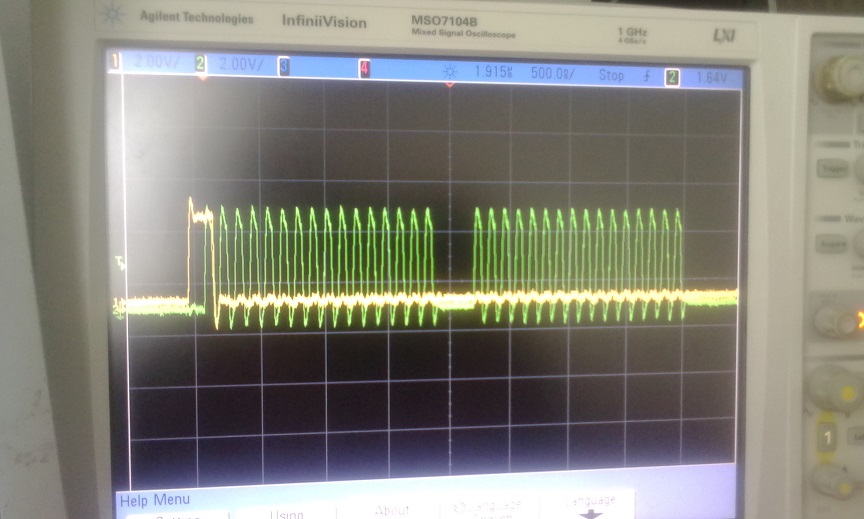The image size is (864, 519).
Task: Select the green channel 2 indicator
Action: [x=201, y=64]
